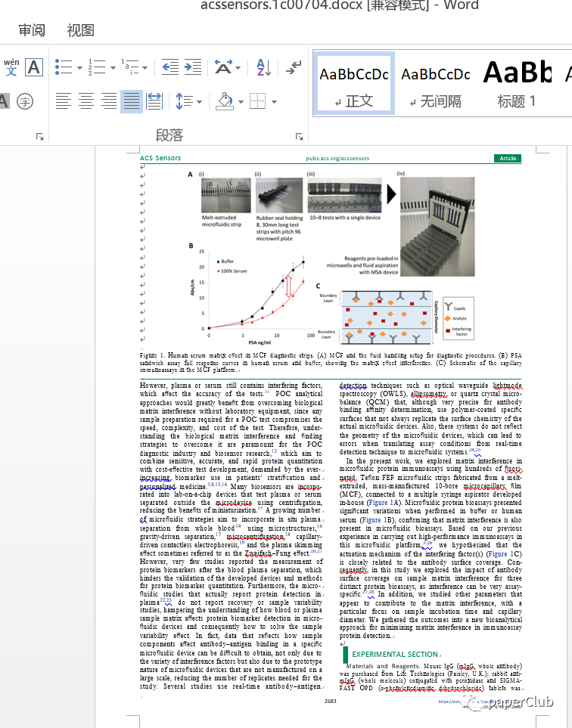Increase paragraph indent

pos(193,67)
